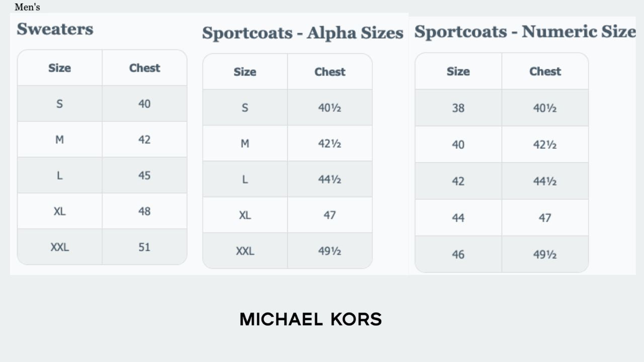Click chest value 51 in Sweaters table

click(144, 247)
